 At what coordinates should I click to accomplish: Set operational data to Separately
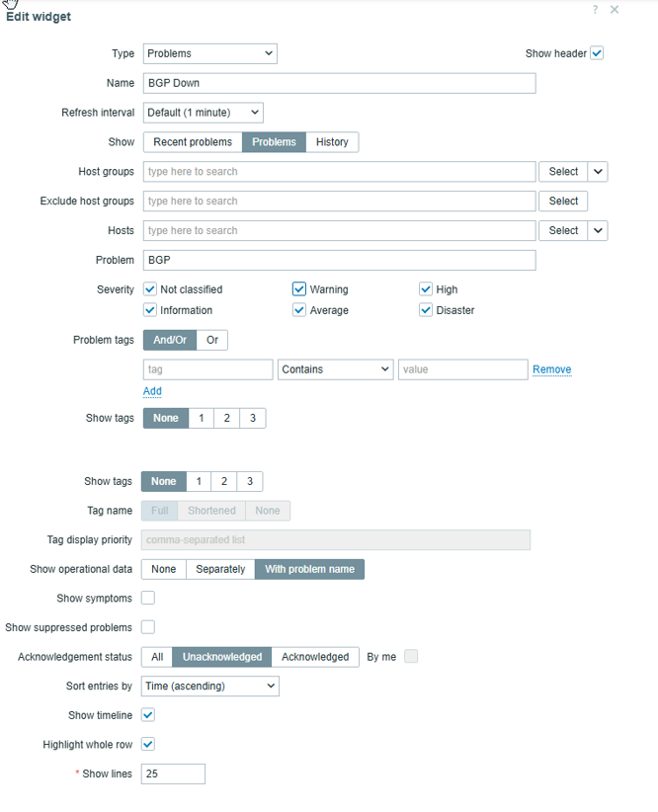click(220, 569)
